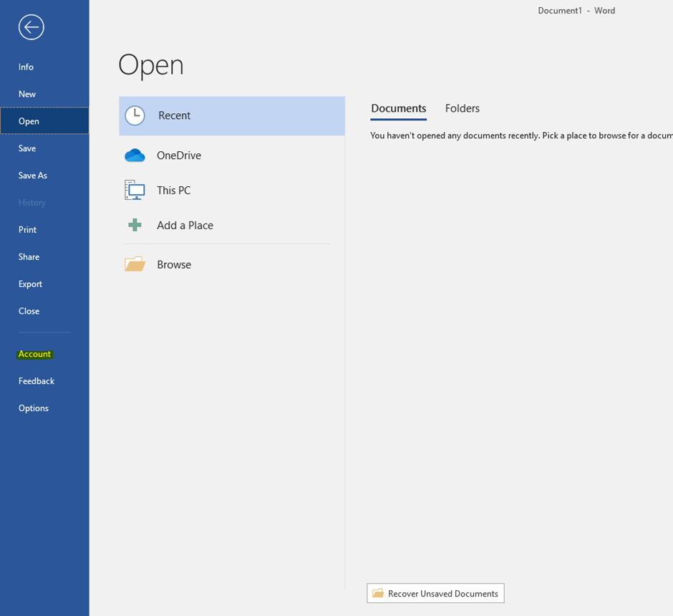The height and width of the screenshot is (616, 673).
Task: Open the Save As page
Action: [x=33, y=175]
